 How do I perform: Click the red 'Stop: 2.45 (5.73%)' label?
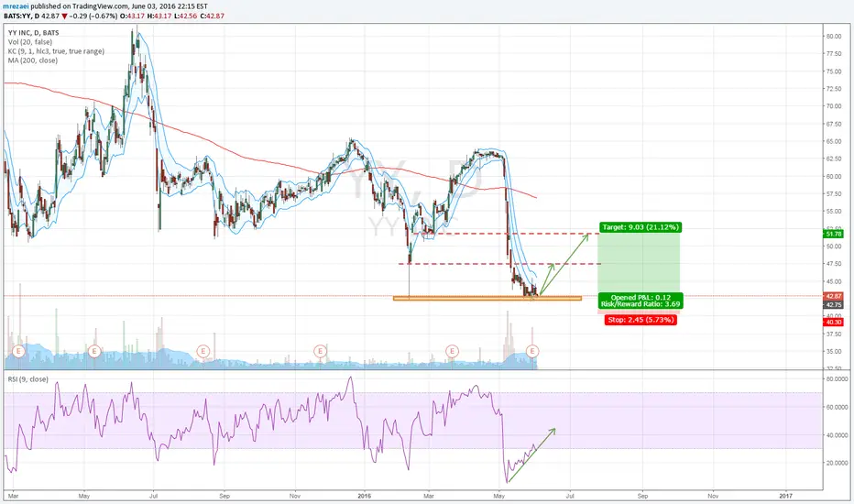tap(640, 320)
